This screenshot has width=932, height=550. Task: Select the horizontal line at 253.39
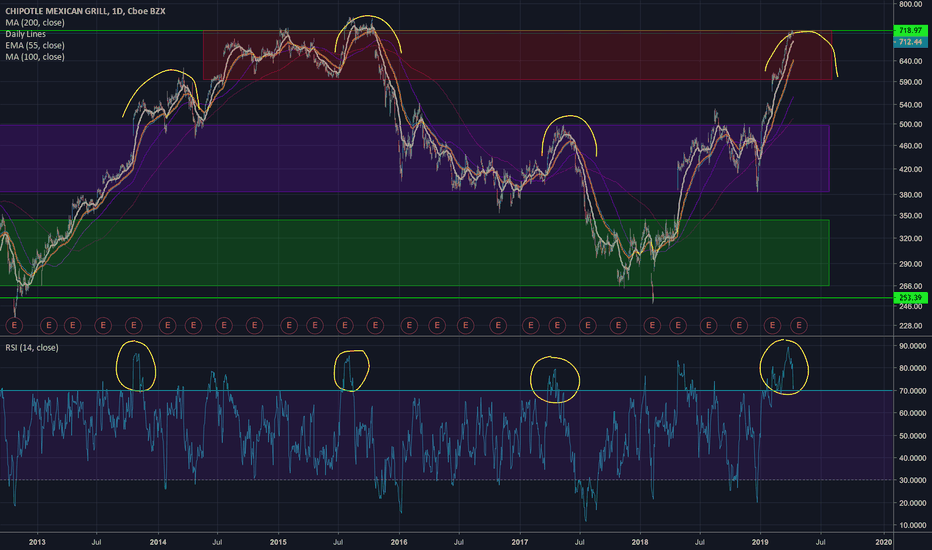[x=446, y=297]
